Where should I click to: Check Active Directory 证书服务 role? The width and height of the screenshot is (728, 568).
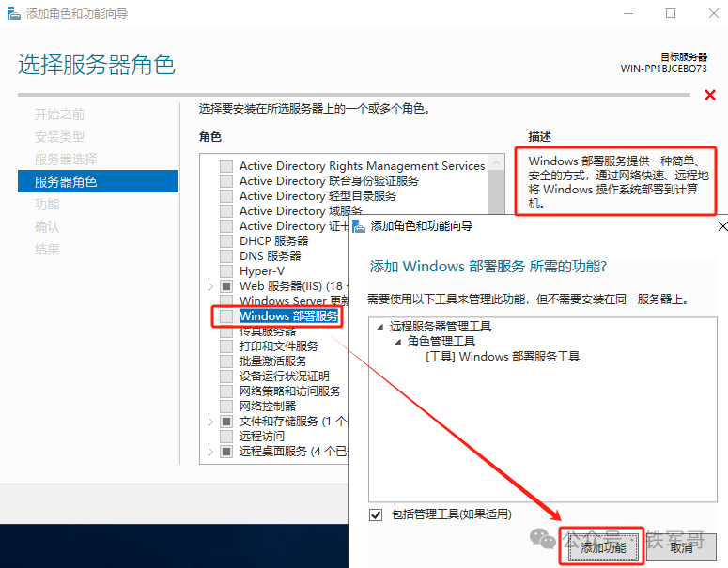tap(226, 226)
